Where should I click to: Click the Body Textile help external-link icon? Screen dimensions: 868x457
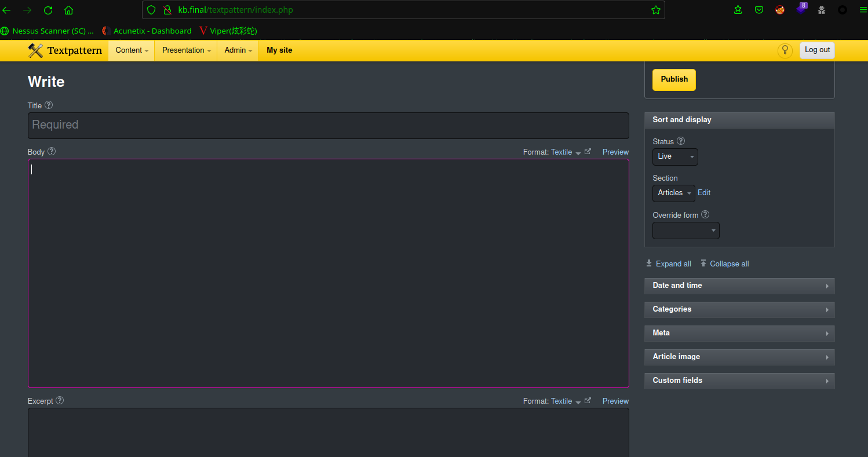coord(588,151)
